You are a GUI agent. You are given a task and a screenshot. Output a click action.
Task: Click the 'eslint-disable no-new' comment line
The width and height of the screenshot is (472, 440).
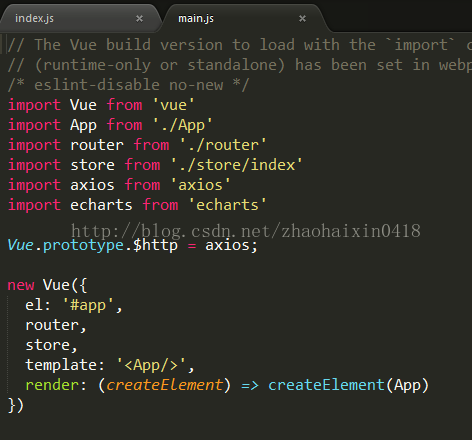128,85
